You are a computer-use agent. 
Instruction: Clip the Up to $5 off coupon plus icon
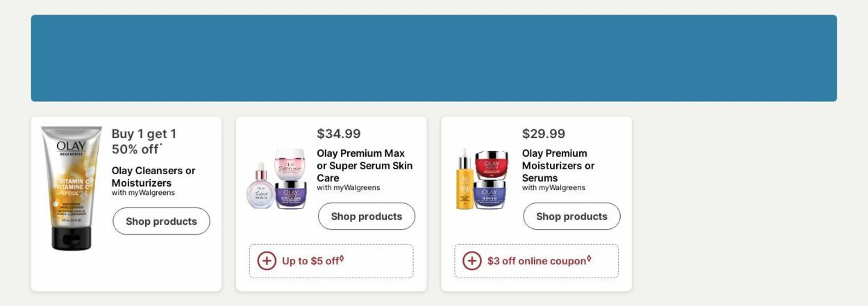point(267,261)
